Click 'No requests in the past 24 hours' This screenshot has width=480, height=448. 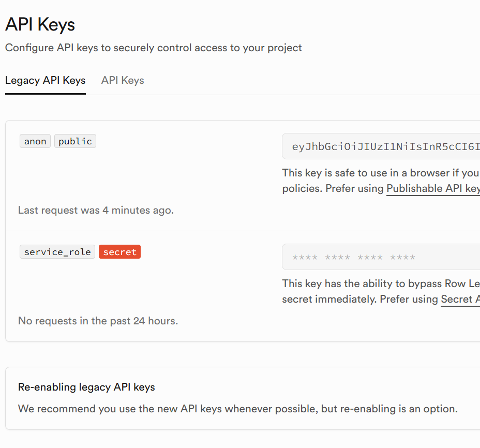point(98,321)
